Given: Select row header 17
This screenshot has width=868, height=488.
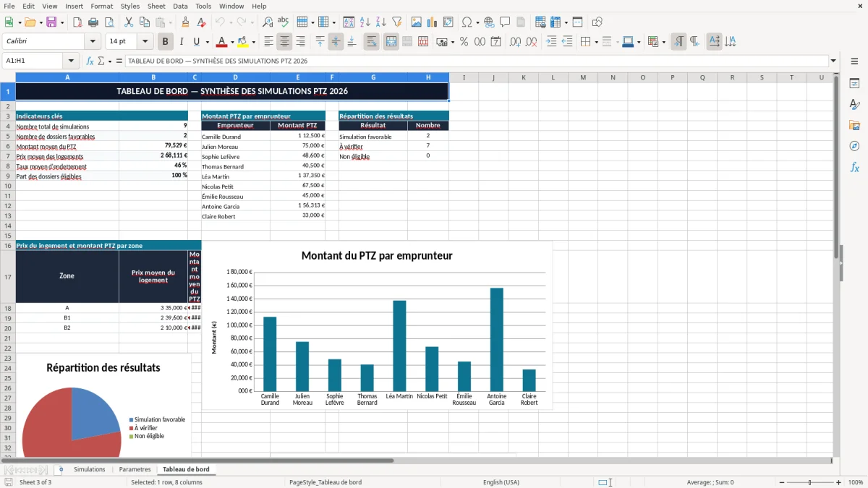Looking at the screenshot, I should (x=8, y=277).
